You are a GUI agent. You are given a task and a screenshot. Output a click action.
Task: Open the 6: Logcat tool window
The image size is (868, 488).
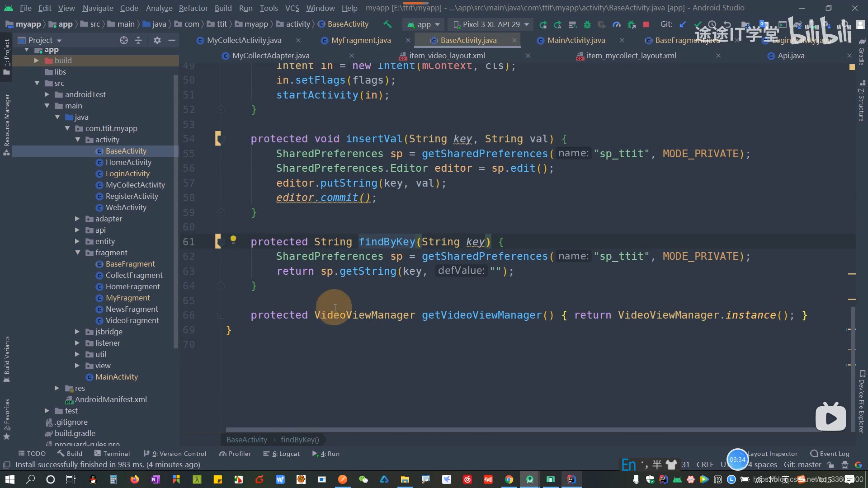(x=282, y=454)
